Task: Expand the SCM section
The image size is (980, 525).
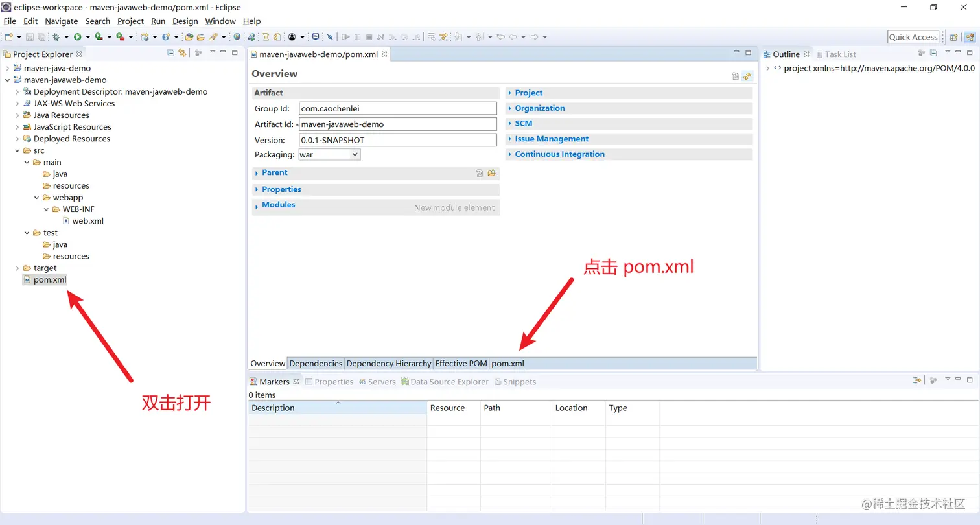Action: click(x=510, y=124)
